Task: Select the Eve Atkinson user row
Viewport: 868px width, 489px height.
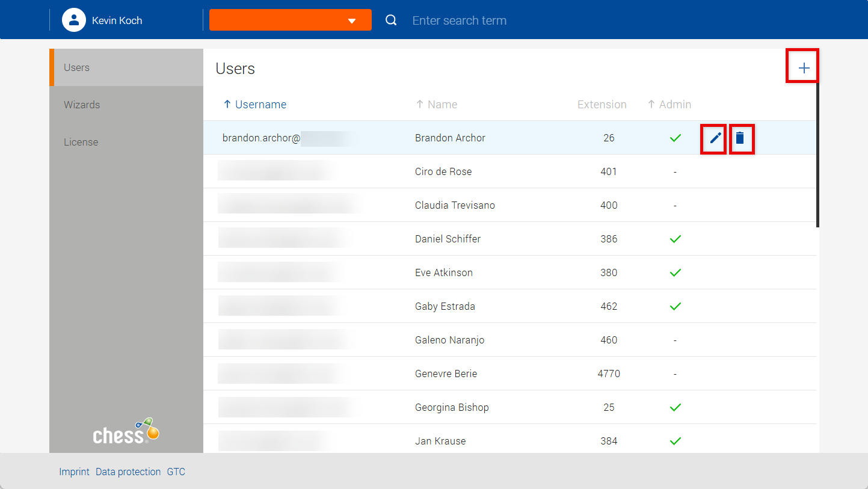Action: tap(443, 272)
